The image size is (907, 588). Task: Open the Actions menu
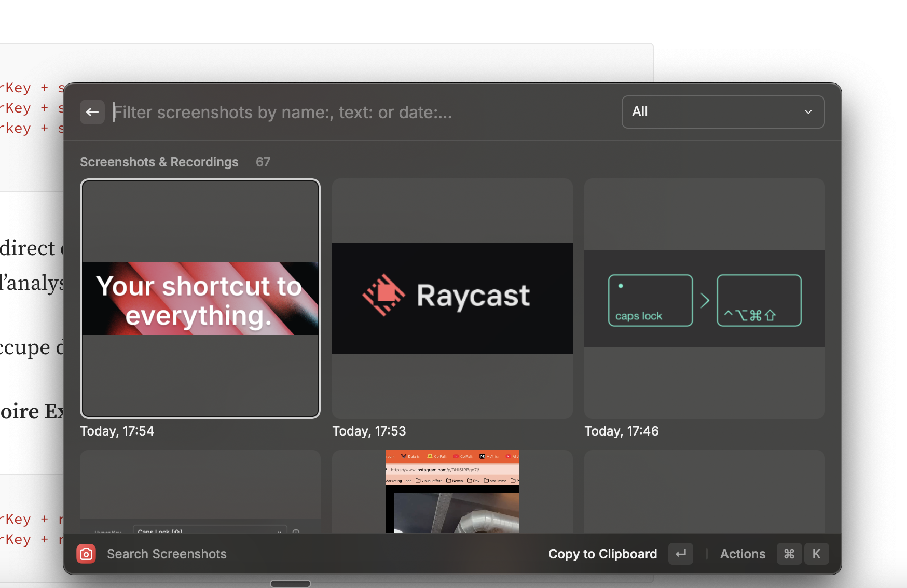click(x=743, y=554)
